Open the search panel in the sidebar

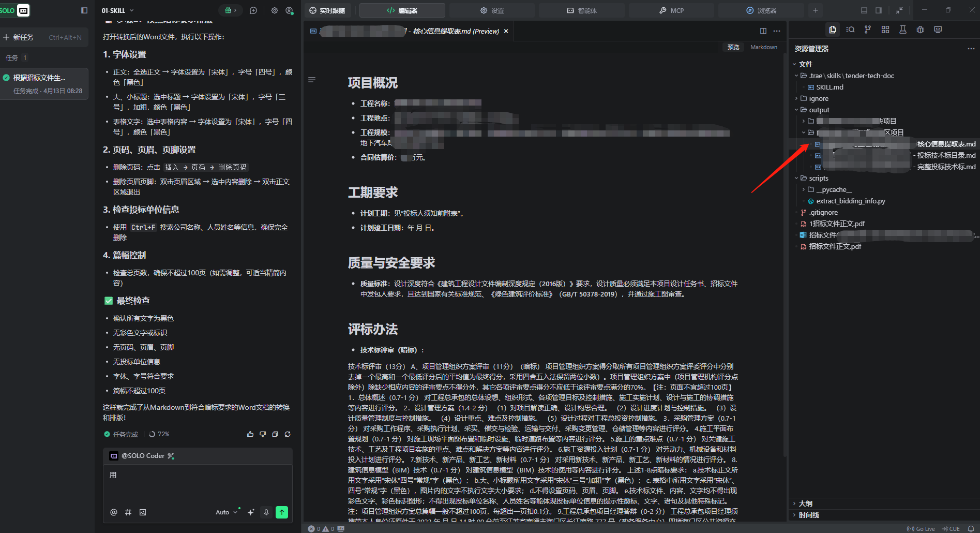click(850, 29)
